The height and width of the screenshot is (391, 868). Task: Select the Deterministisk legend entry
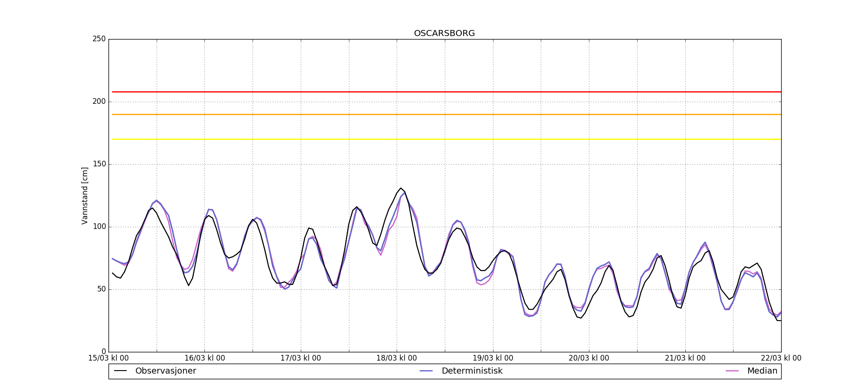coord(472,371)
